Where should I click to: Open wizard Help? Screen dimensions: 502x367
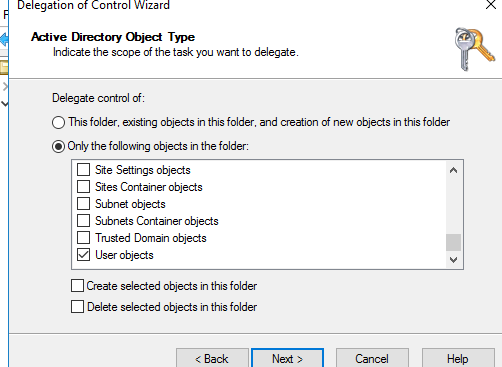458,358
